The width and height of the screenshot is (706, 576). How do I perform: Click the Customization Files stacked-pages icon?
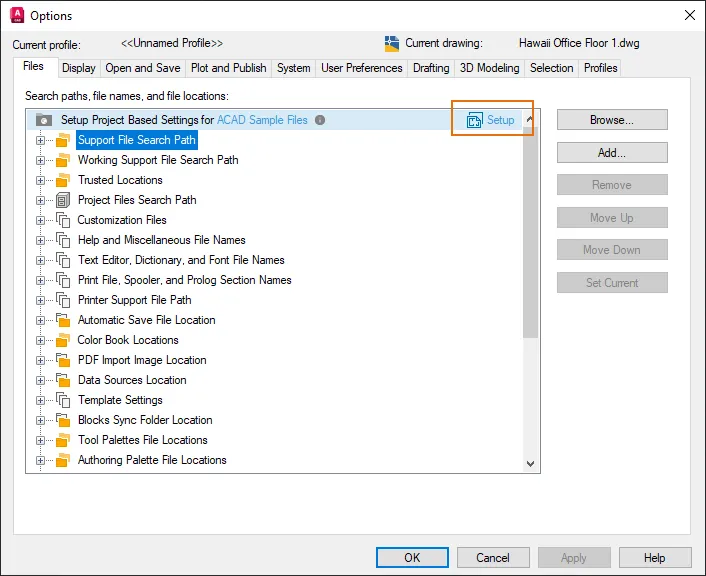[63, 220]
